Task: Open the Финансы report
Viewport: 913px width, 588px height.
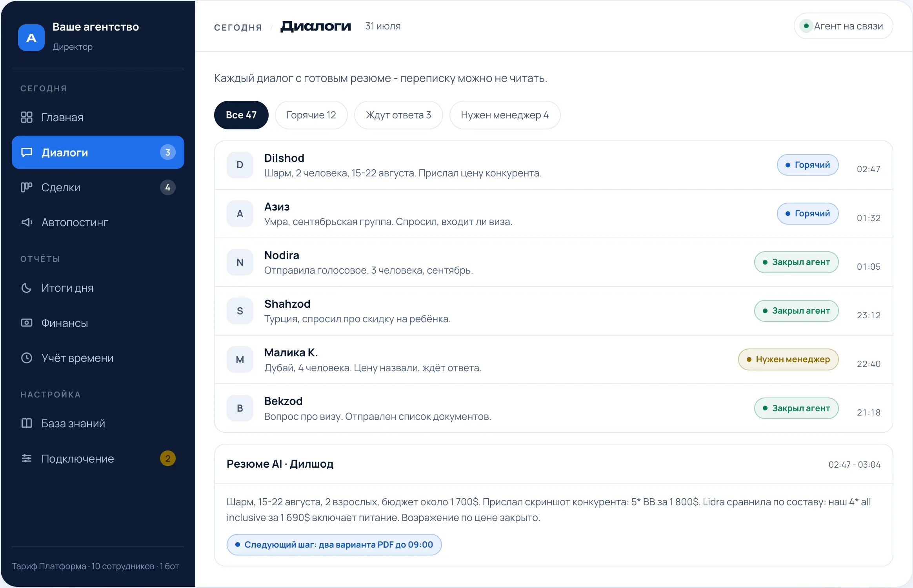Action: 98,323
